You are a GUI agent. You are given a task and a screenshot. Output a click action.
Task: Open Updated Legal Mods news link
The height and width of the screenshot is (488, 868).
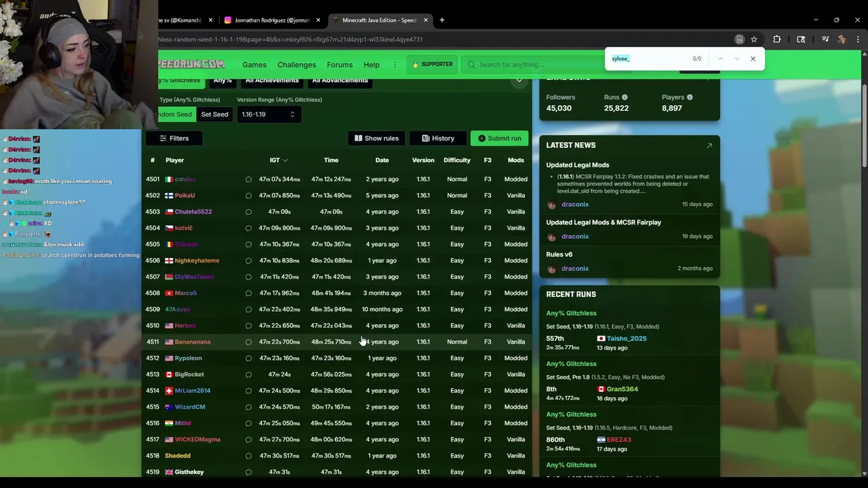coord(578,165)
